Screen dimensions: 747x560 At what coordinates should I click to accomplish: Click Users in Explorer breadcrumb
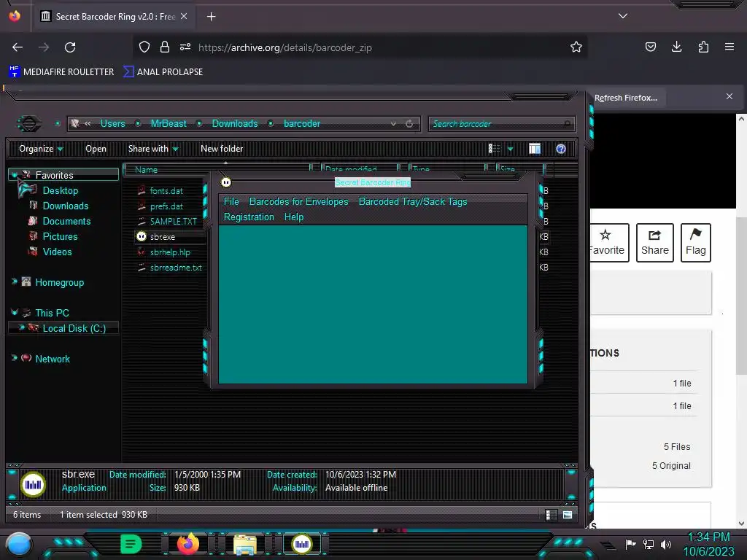coord(112,123)
